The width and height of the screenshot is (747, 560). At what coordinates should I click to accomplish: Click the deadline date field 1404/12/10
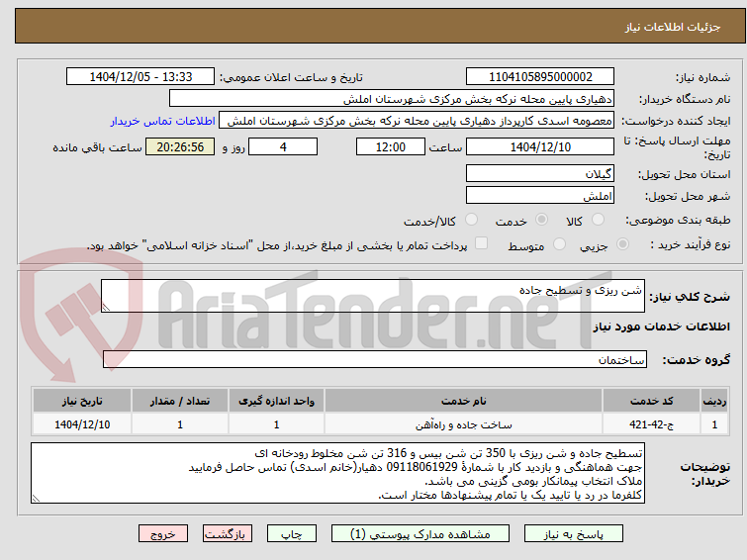(x=540, y=146)
